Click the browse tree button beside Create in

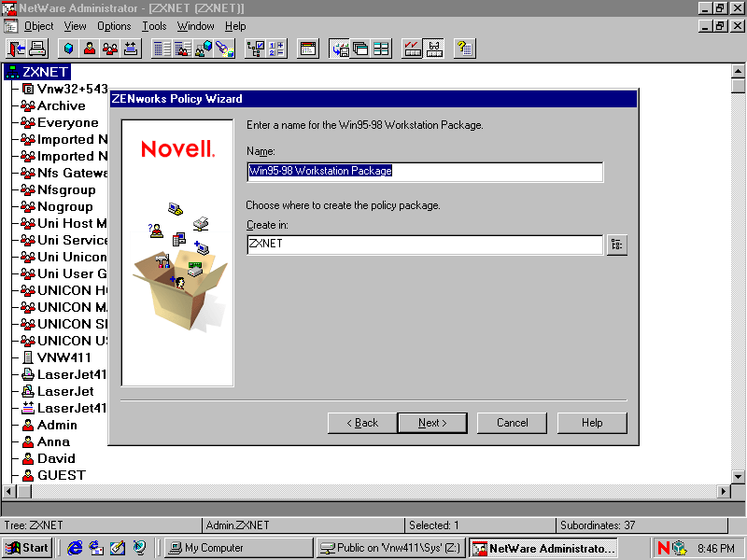coord(616,245)
